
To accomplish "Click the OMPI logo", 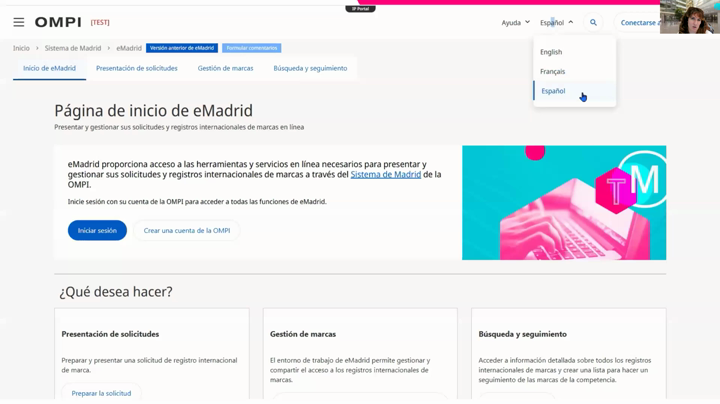I will tap(58, 22).
